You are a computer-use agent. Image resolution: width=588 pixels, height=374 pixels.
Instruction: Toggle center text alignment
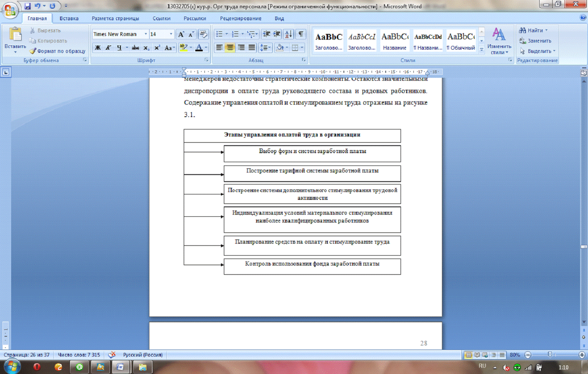click(x=230, y=48)
